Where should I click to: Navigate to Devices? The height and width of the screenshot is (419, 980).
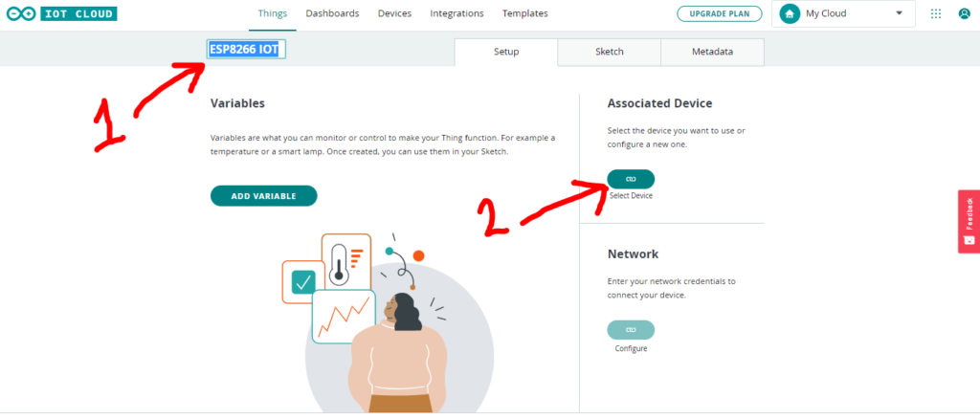point(395,13)
